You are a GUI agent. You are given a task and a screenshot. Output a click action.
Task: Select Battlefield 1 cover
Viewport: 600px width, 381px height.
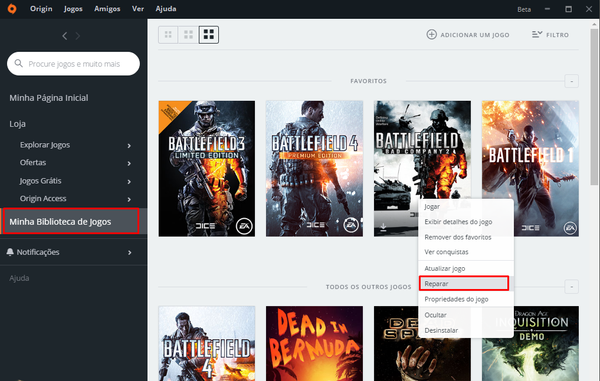click(530, 169)
